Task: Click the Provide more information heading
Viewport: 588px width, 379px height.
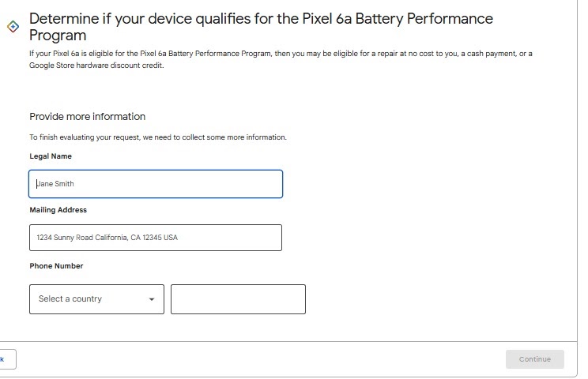Action: point(87,117)
